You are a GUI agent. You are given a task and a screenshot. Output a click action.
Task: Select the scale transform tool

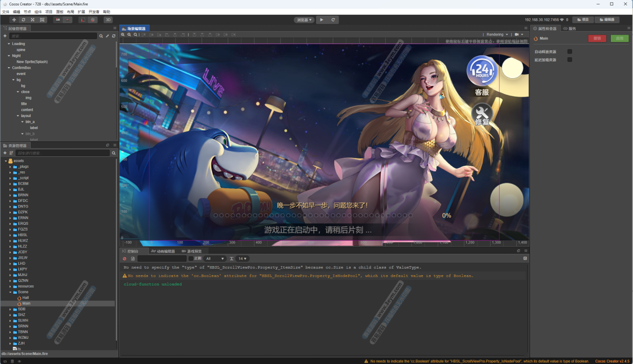33,20
